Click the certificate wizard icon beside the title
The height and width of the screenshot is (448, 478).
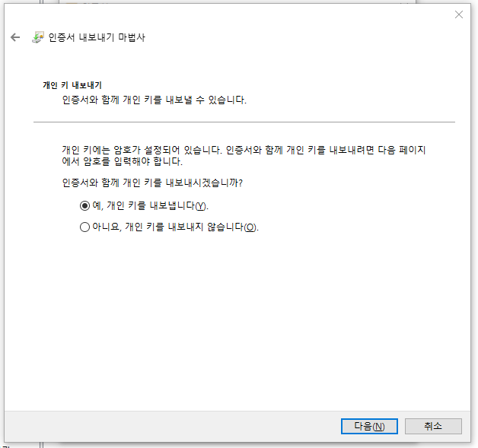click(37, 37)
